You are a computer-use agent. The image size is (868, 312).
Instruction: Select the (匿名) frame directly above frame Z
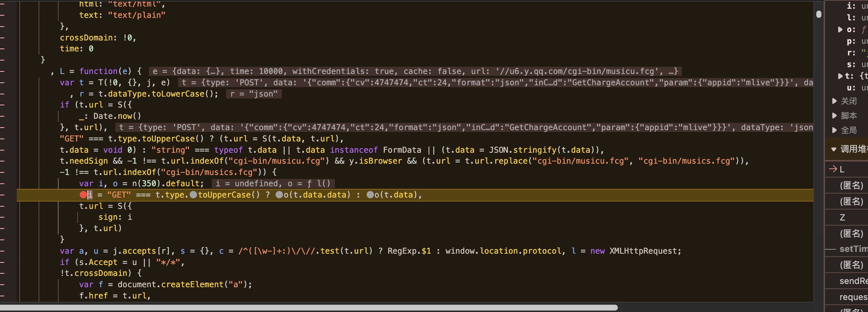tap(847, 201)
